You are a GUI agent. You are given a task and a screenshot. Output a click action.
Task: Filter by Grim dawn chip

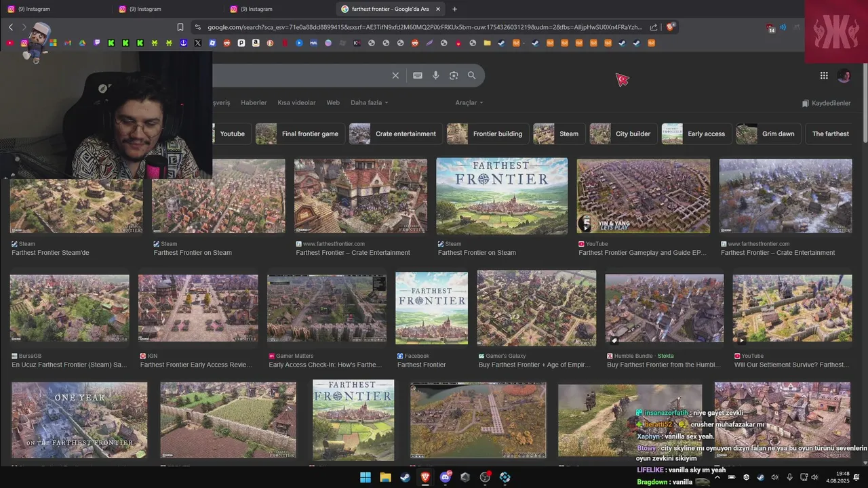point(768,134)
